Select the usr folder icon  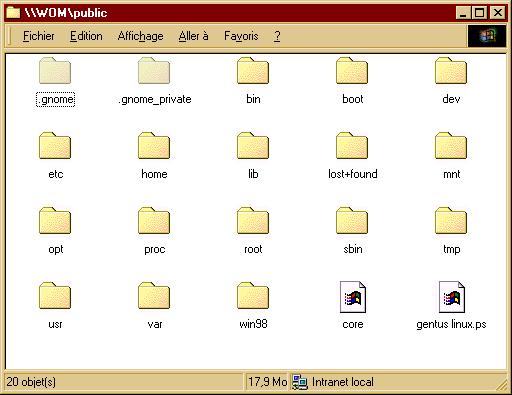pos(55,295)
